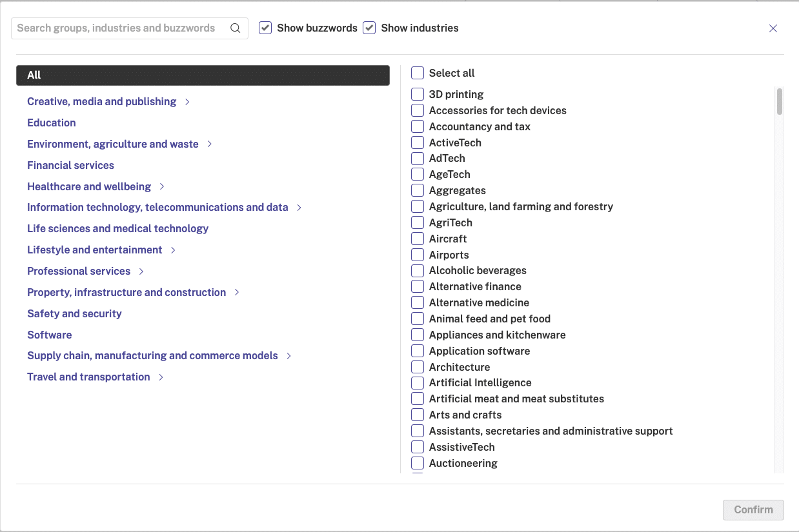
Task: Expand the Travel and transportation category
Action: click(160, 377)
